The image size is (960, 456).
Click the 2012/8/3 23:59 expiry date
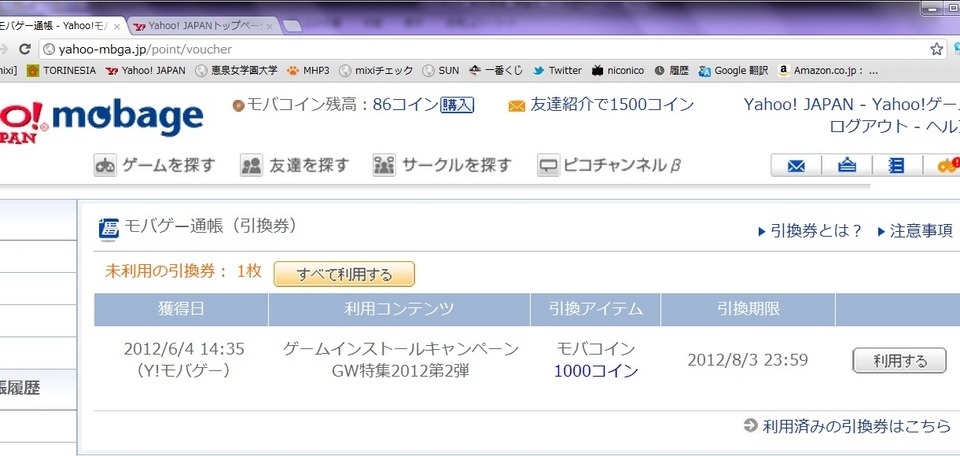(748, 361)
